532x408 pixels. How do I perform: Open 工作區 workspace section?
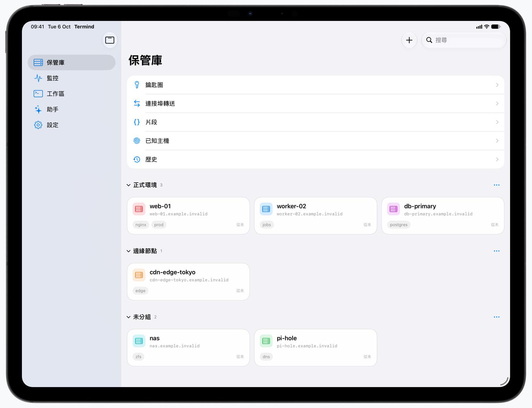[x=72, y=94]
